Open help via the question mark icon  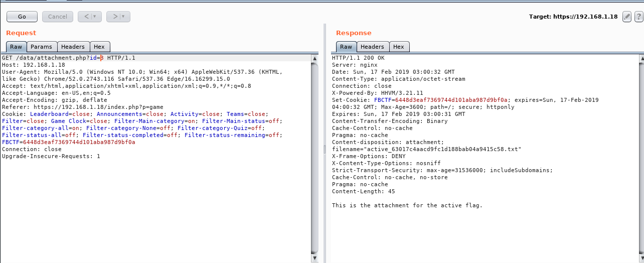[638, 17]
